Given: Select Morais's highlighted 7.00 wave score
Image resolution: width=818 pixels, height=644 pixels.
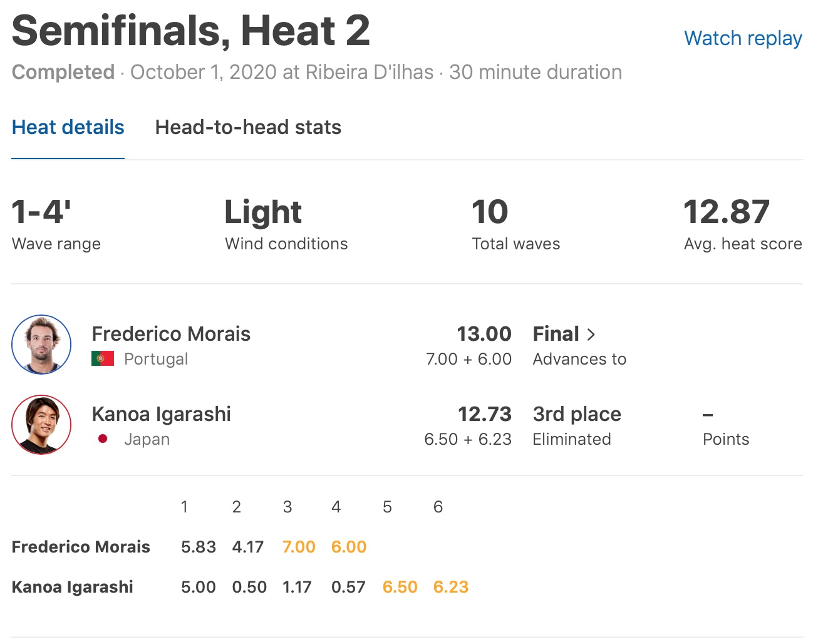Looking at the screenshot, I should pyautogui.click(x=299, y=547).
